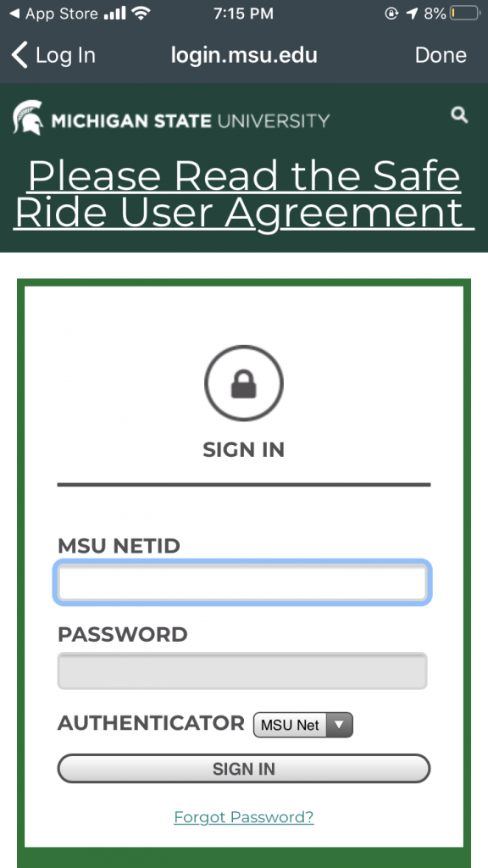The height and width of the screenshot is (868, 488).
Task: Open the Authenticator dropdown
Action: click(x=302, y=725)
